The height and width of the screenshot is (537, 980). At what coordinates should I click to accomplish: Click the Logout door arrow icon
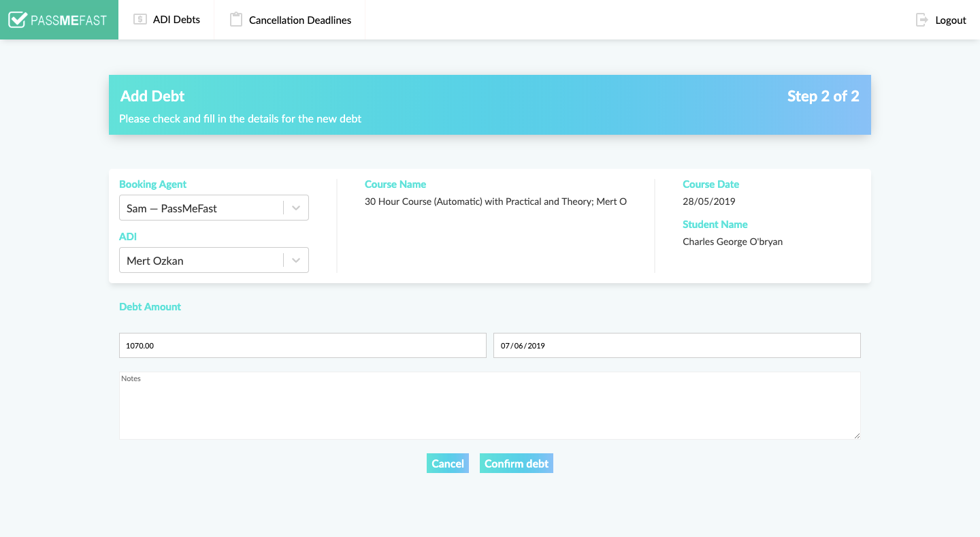pyautogui.click(x=922, y=20)
